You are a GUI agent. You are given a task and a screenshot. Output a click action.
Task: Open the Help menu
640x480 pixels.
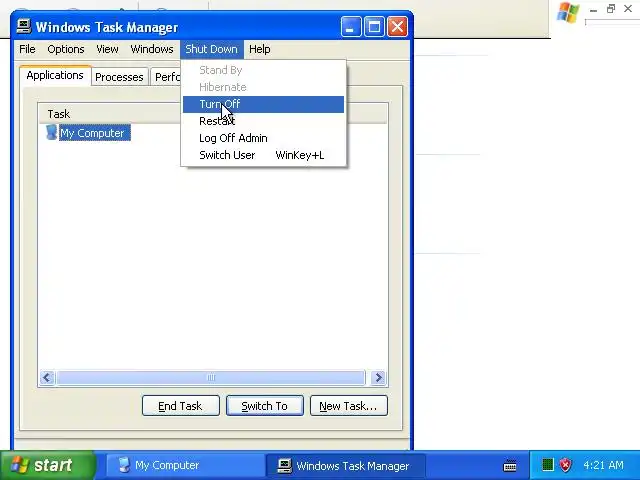click(x=260, y=49)
